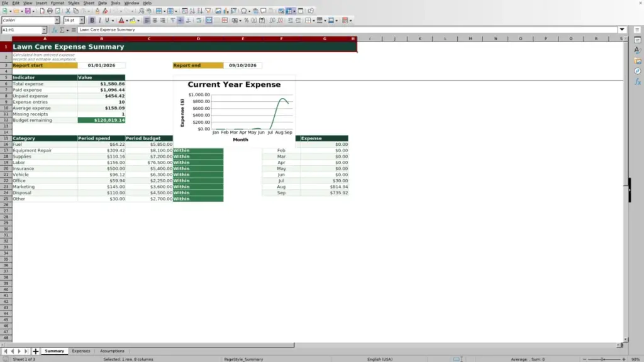The width and height of the screenshot is (644, 362).
Task: Click the Cut scissors icon
Action: click(x=68, y=11)
